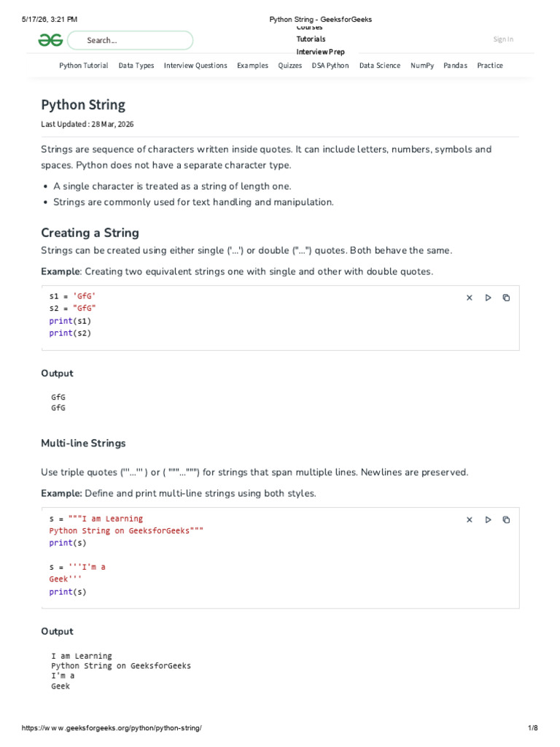Run the multi-line strings code example

[488, 519]
